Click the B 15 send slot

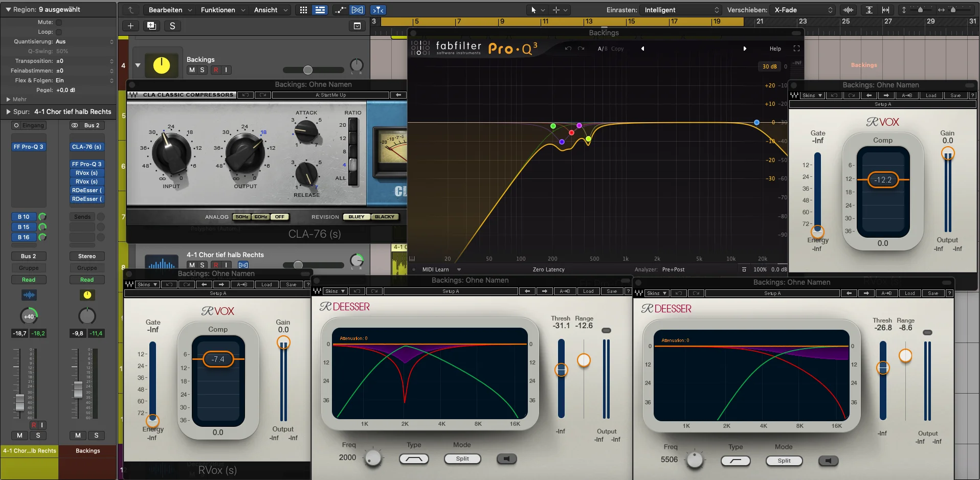[x=24, y=227]
